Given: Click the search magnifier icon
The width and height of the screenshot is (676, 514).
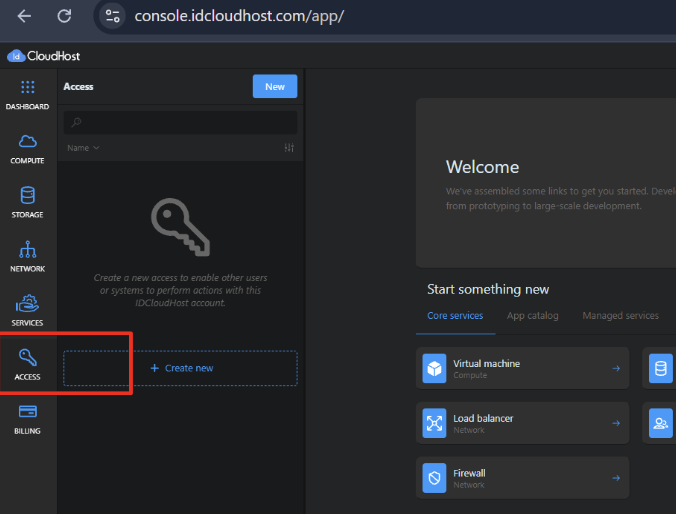Looking at the screenshot, I should click(76, 122).
